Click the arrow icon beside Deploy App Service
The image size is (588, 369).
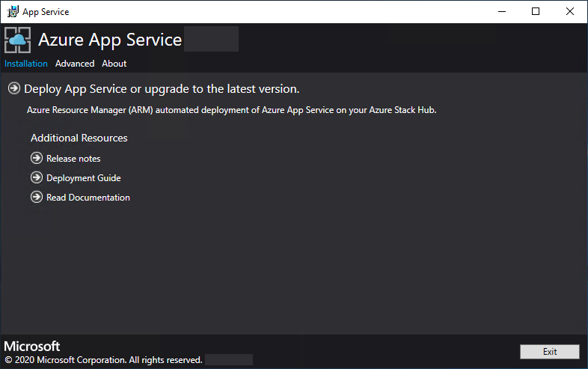coord(14,89)
